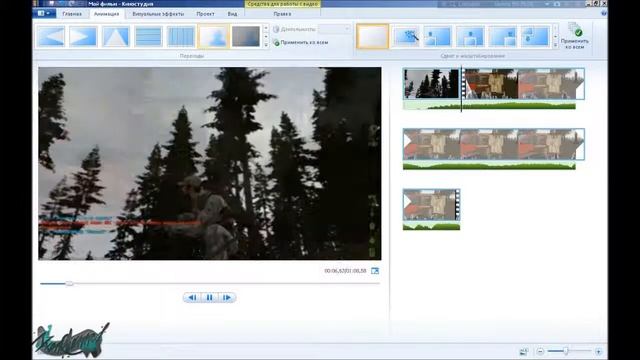Open the Вид tab
Viewport: 640px width, 360px height.
point(232,14)
